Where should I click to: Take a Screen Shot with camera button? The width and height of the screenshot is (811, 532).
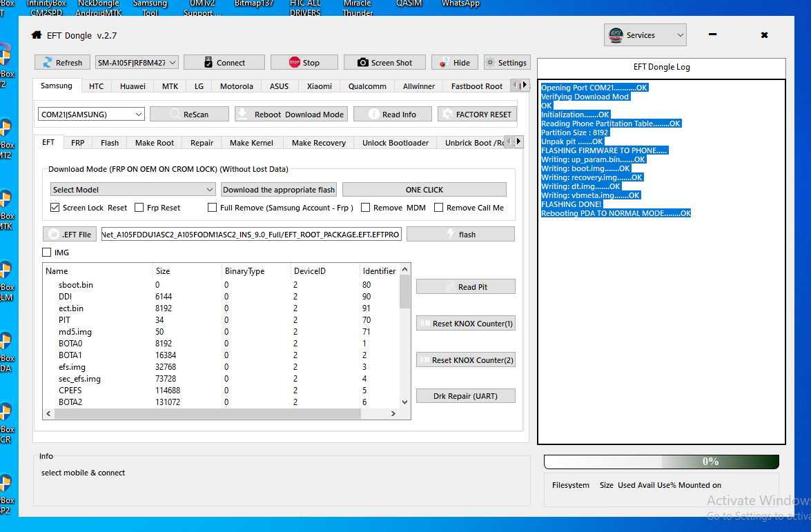(385, 63)
